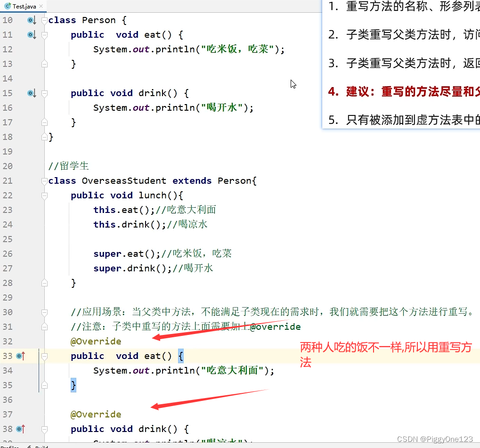Click the fold end marker on line 35
Viewport: 480px width, 448px height.
tap(44, 385)
